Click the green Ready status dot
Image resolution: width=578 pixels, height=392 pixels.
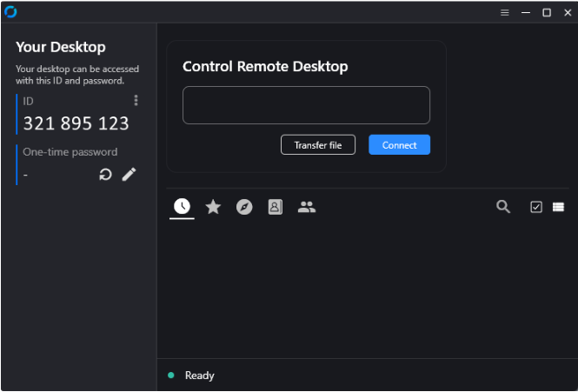[171, 375]
